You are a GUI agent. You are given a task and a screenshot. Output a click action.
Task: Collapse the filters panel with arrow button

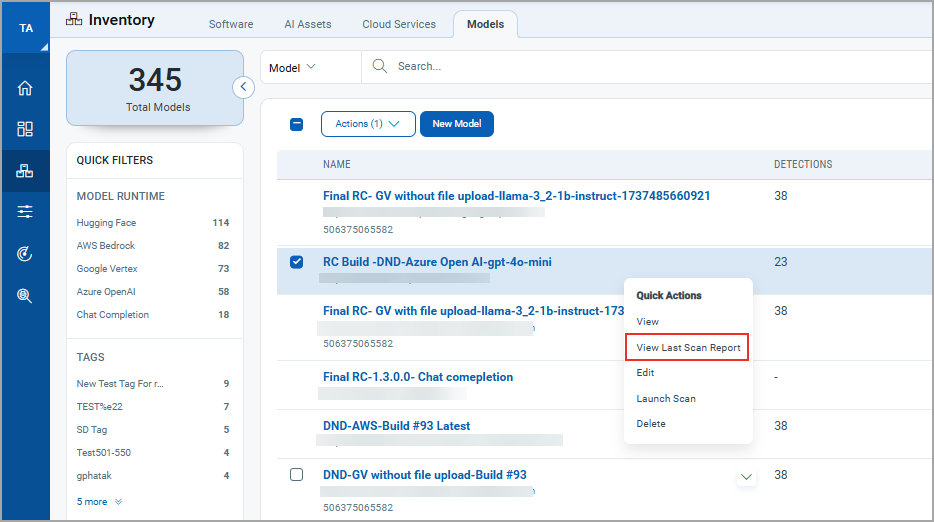(243, 87)
